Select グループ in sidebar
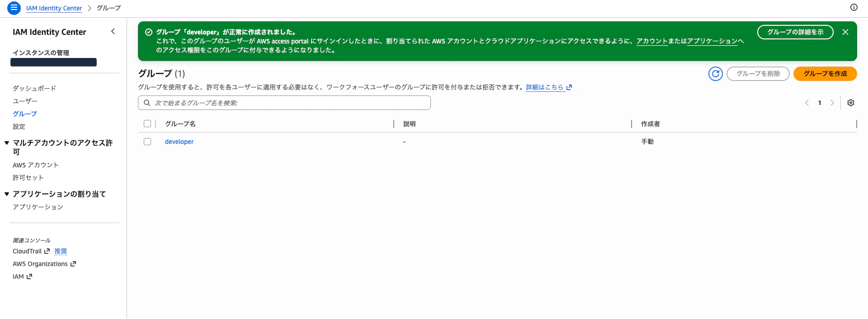 coord(25,114)
